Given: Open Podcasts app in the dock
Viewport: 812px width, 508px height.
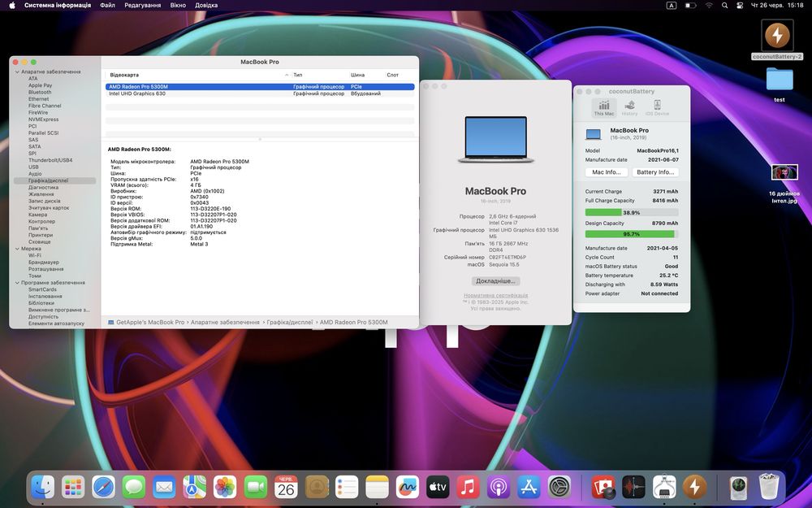Looking at the screenshot, I should (x=499, y=487).
